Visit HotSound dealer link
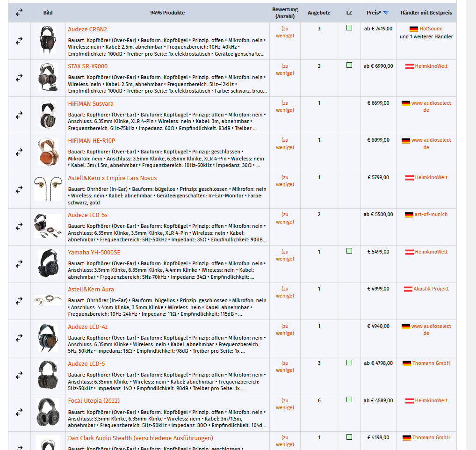Screen dimensions: 476x450 point(431,29)
